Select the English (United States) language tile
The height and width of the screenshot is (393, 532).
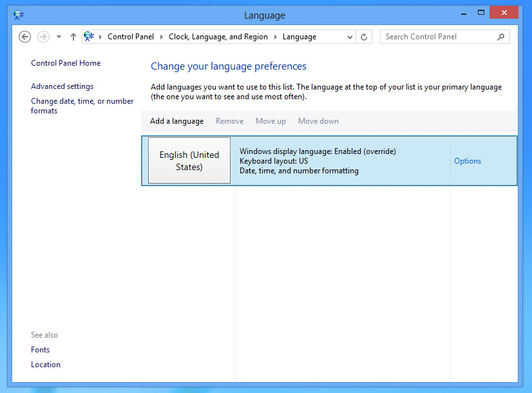(x=189, y=160)
